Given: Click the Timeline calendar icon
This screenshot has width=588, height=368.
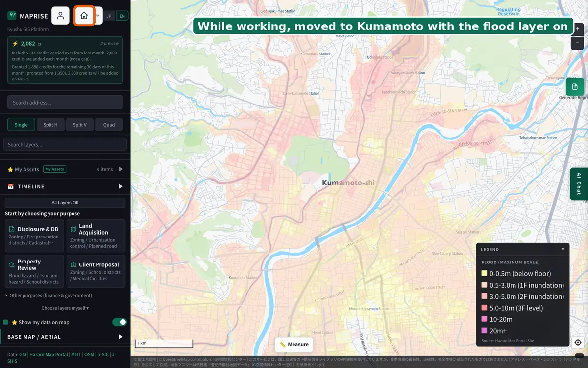Looking at the screenshot, I should pyautogui.click(x=10, y=186).
